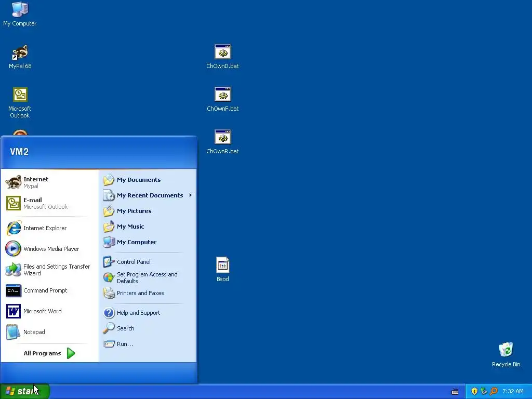The height and width of the screenshot is (399, 532).
Task: Select the ChOwnD.bat file on desktop
Action: tap(222, 57)
